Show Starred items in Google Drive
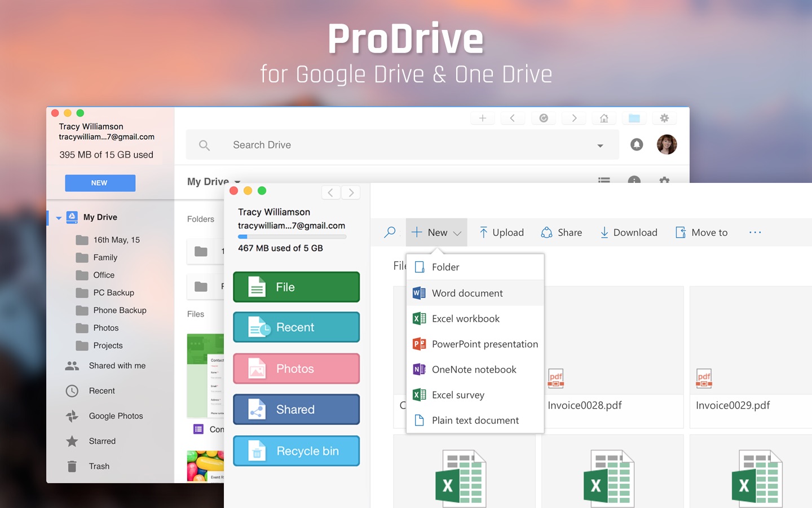This screenshot has height=508, width=812. [91, 441]
